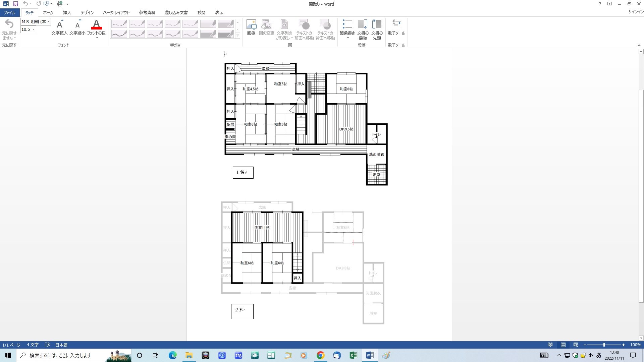This screenshot has width=644, height=362.
Task: Save the document with the floppy icon
Action: pyautogui.click(x=16, y=4)
